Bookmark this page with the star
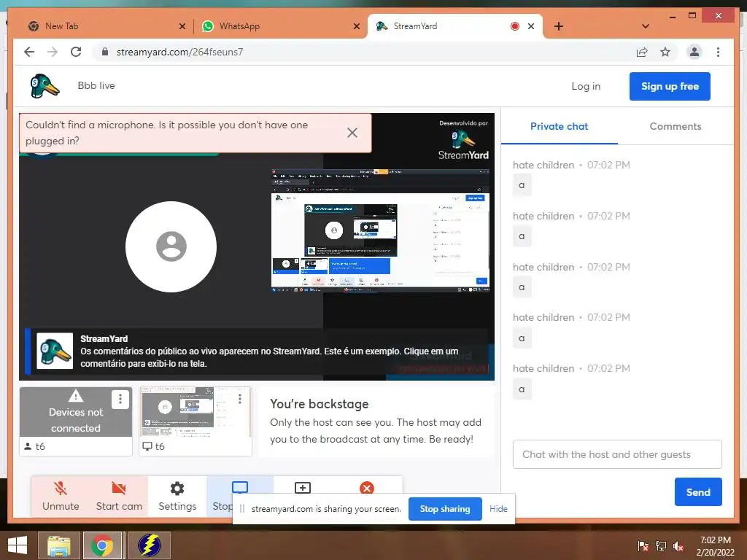This screenshot has height=560, width=747. pyautogui.click(x=665, y=52)
